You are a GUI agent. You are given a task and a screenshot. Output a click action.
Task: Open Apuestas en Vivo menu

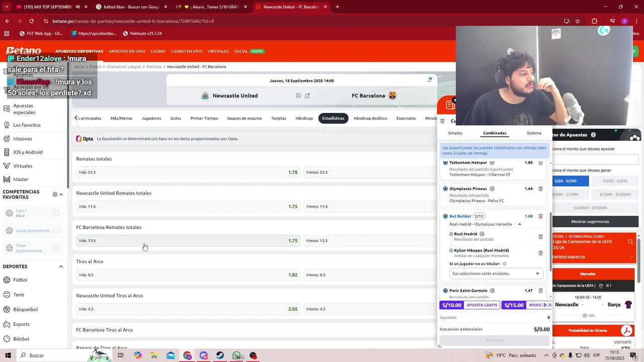[x=127, y=51]
